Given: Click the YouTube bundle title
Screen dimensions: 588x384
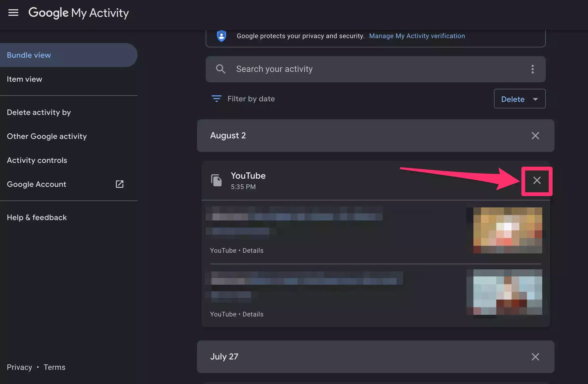Looking at the screenshot, I should (248, 176).
